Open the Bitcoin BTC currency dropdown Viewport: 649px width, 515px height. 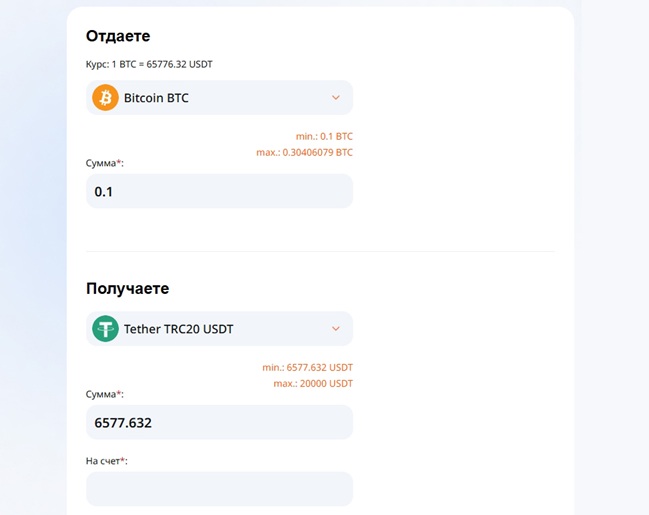point(219,98)
